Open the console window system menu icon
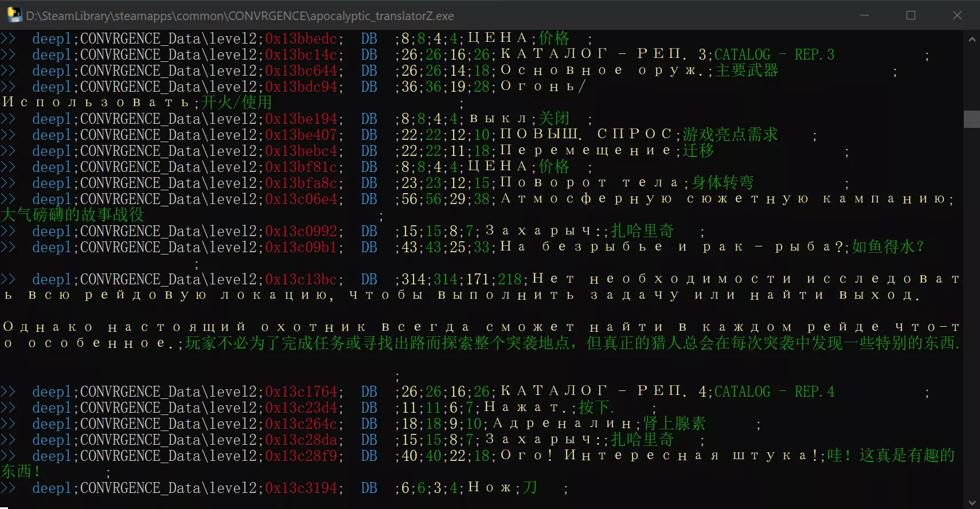The image size is (980, 509). tap(14, 15)
